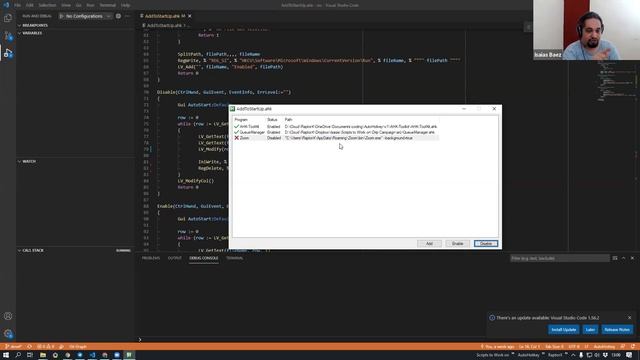Open File Explorer from the taskbar
Image resolution: width=640 pixels, height=360 pixels.
coord(42,355)
